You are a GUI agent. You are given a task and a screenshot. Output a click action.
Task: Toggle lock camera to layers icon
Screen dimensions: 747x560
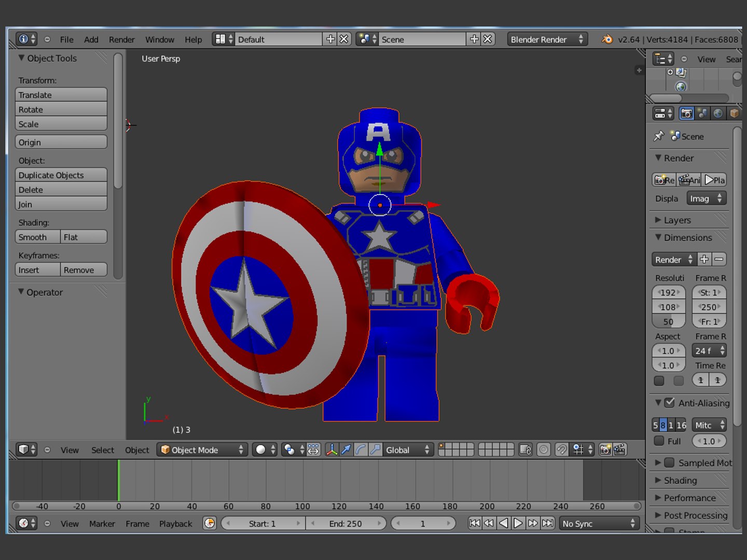(x=525, y=450)
